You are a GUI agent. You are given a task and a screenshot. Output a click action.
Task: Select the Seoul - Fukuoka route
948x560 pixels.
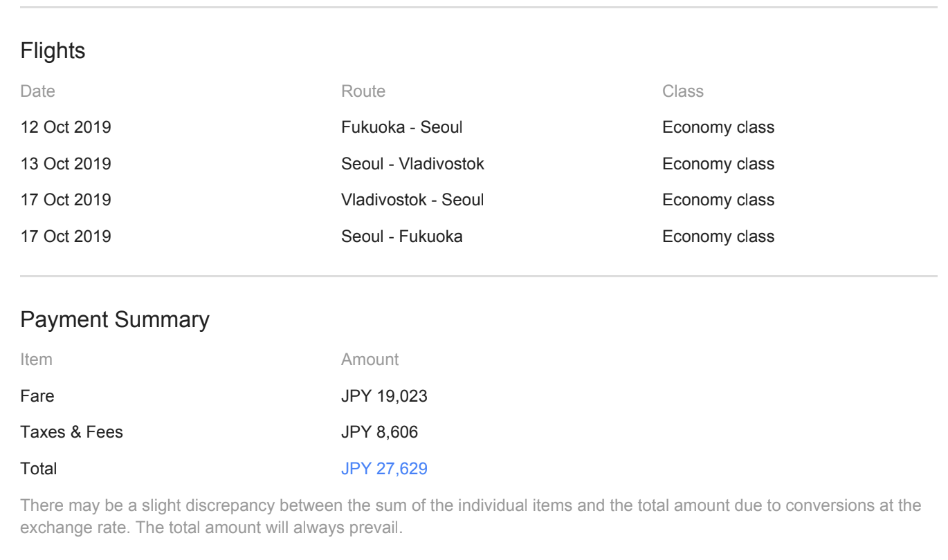[401, 236]
